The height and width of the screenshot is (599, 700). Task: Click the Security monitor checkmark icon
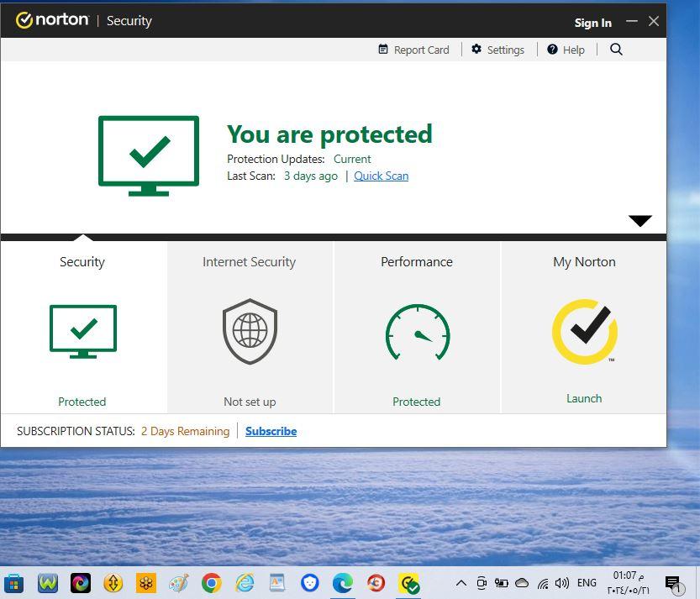[83, 331]
